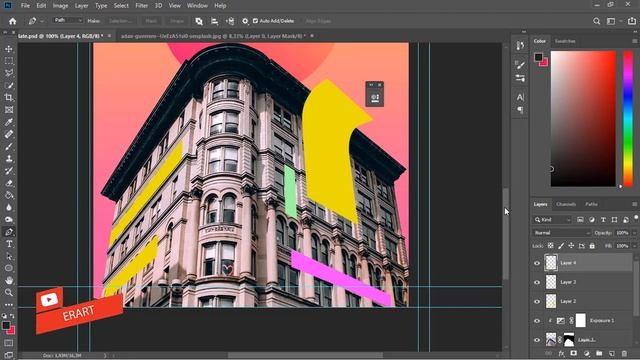Click the Create new layer icon

pos(611,353)
